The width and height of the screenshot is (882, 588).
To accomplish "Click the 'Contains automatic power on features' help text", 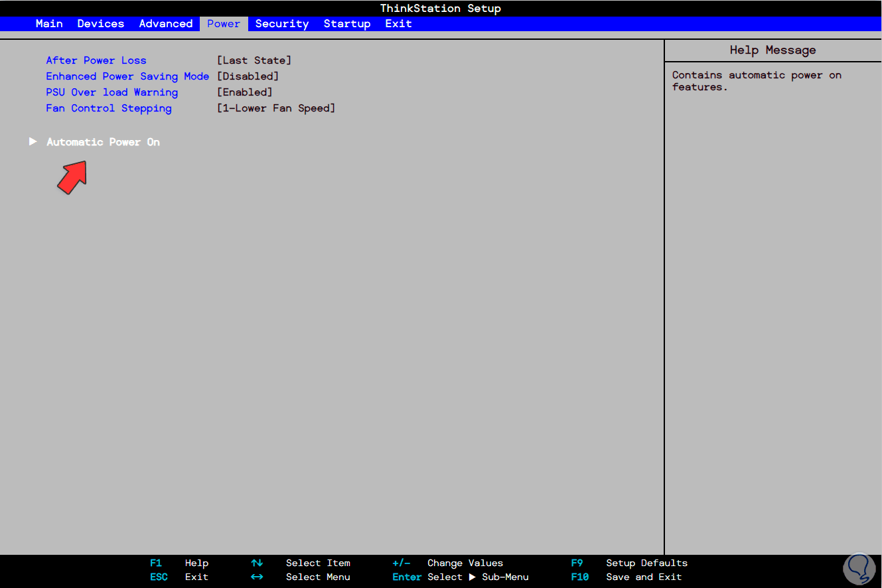I will (x=757, y=81).
